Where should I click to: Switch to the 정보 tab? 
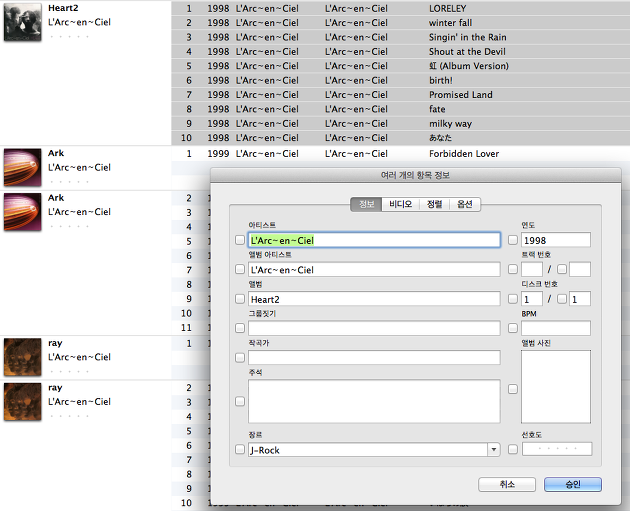366,204
